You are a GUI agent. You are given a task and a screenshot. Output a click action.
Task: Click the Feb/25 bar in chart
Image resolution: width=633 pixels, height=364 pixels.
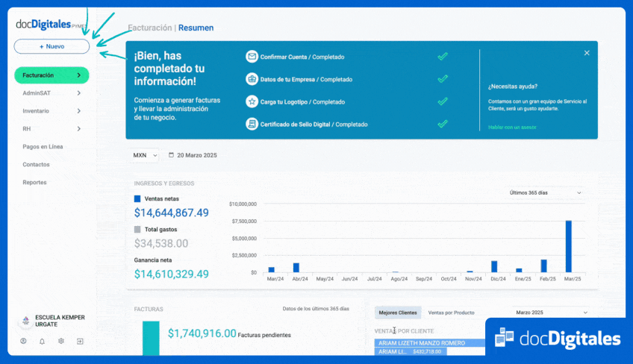point(543,266)
